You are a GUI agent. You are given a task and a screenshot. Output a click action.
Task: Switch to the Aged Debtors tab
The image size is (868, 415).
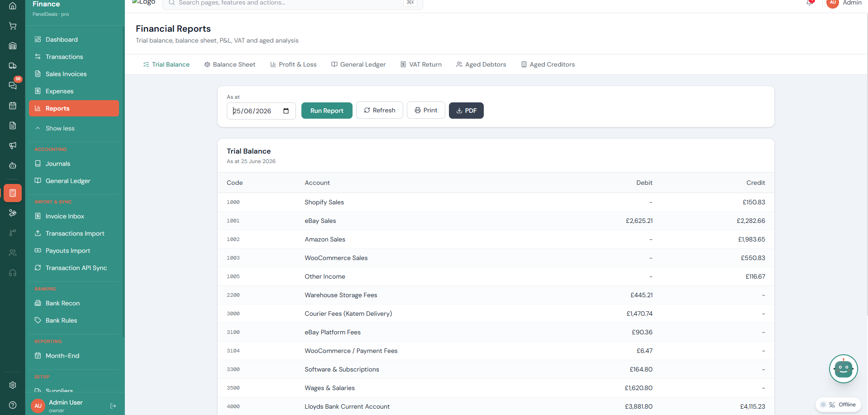pyautogui.click(x=481, y=64)
